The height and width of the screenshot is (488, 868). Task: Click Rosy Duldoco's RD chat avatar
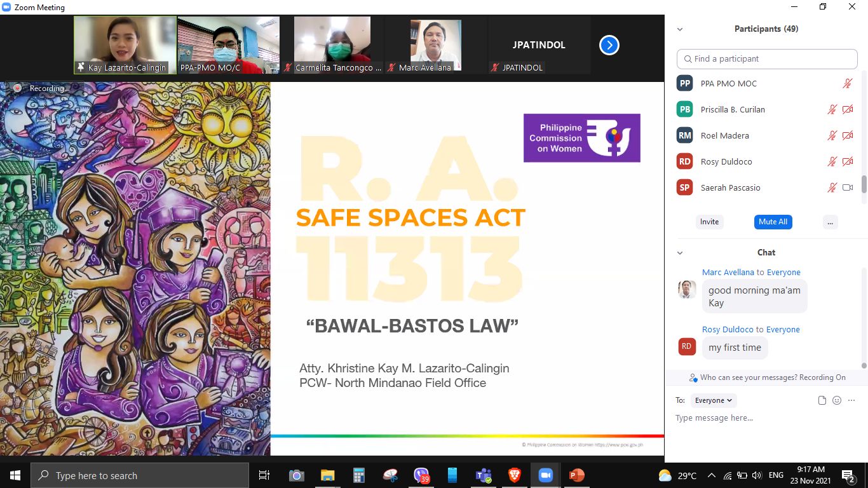tap(686, 346)
